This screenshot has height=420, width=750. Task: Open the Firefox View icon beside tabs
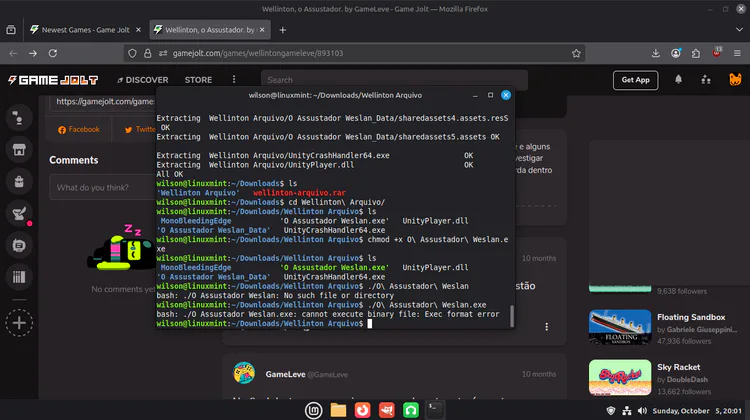click(11, 30)
